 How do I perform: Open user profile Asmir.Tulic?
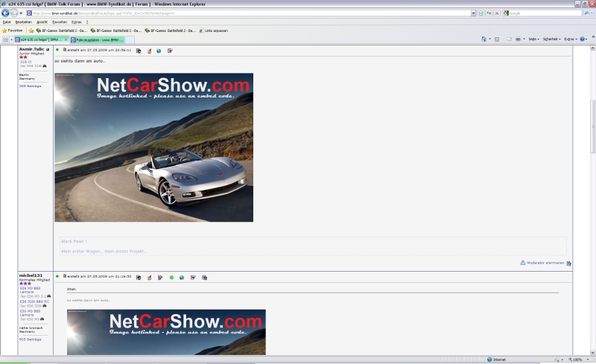(x=31, y=49)
